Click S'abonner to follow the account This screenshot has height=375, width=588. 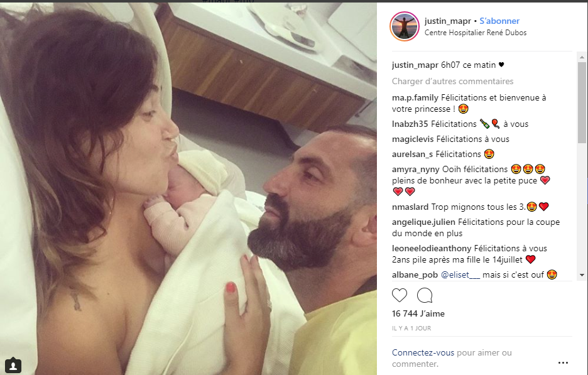click(x=499, y=21)
